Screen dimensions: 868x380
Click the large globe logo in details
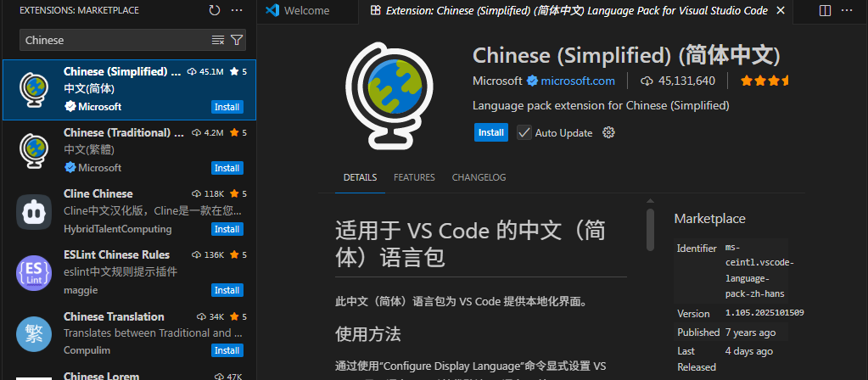point(389,95)
